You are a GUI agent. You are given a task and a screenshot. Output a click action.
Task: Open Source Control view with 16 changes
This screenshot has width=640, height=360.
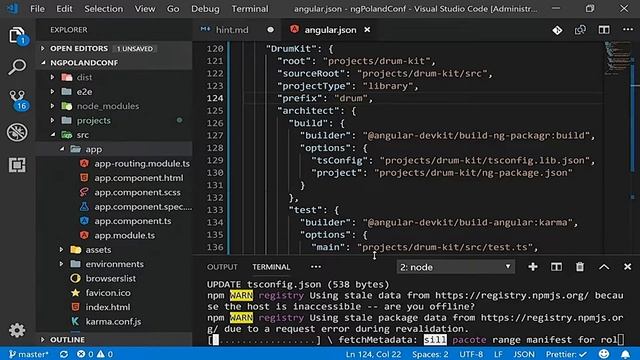click(17, 100)
